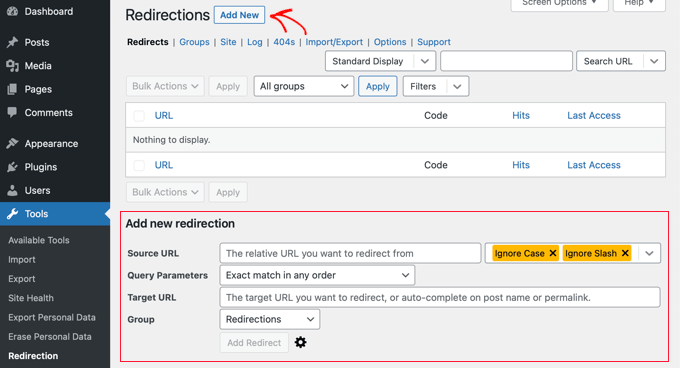Open the bottom Bulk Actions dropdown
The height and width of the screenshot is (368, 680).
(165, 192)
